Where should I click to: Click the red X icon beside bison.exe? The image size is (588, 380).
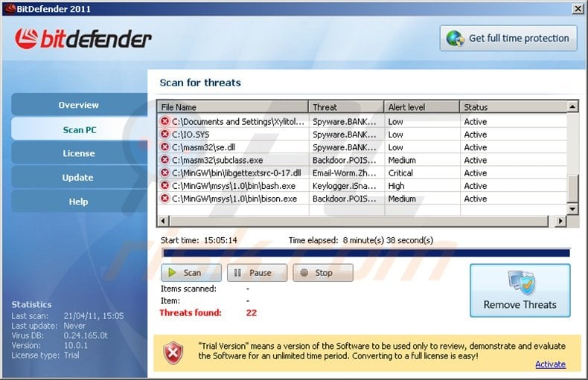(164, 199)
